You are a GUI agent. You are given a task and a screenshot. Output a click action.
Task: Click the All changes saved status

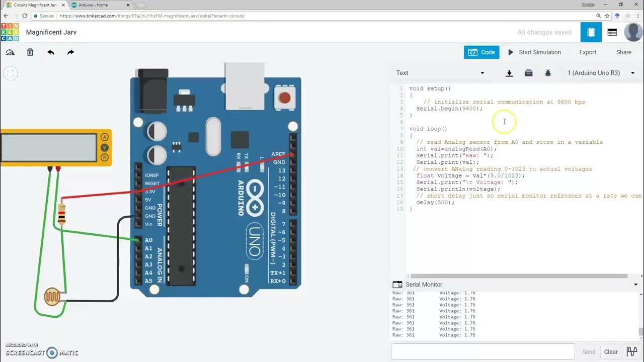click(544, 32)
